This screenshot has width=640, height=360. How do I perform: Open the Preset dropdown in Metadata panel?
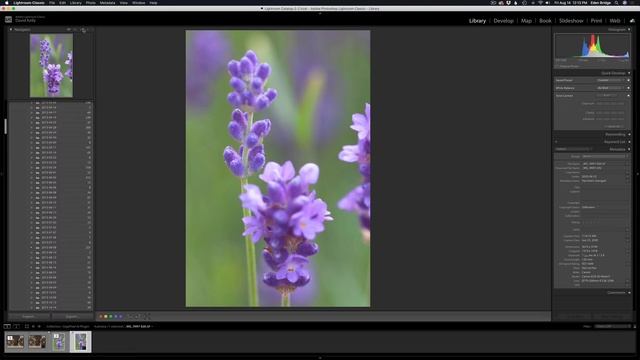tap(605, 156)
